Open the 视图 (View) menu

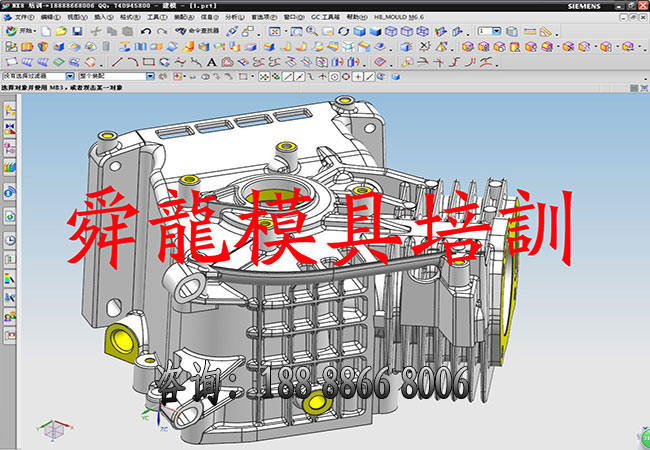[78, 17]
